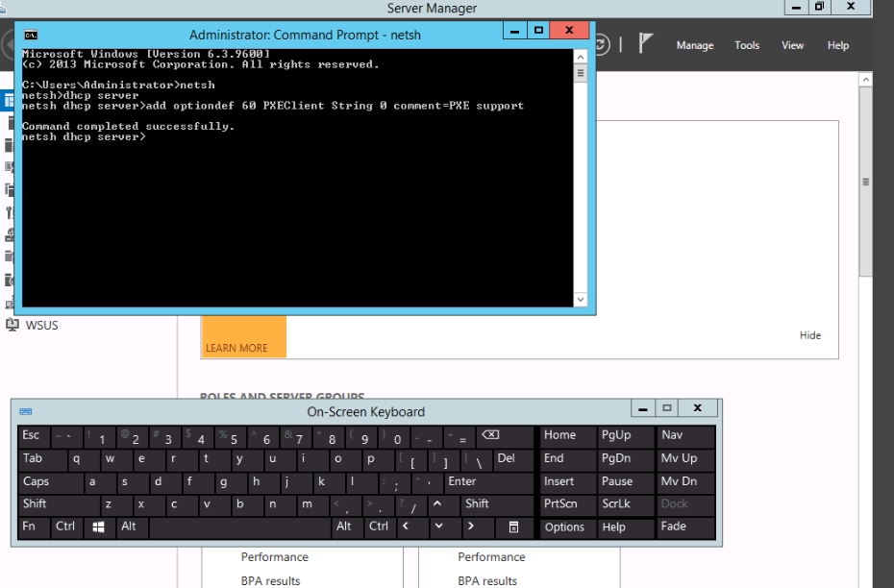Click the Del key on On-Screen Keyboard
Viewport: 894px width, 588px height.
point(513,458)
